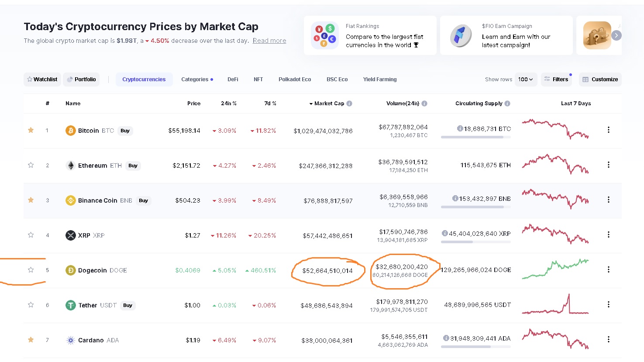Click the info icon beside BNB supply

coord(455,198)
